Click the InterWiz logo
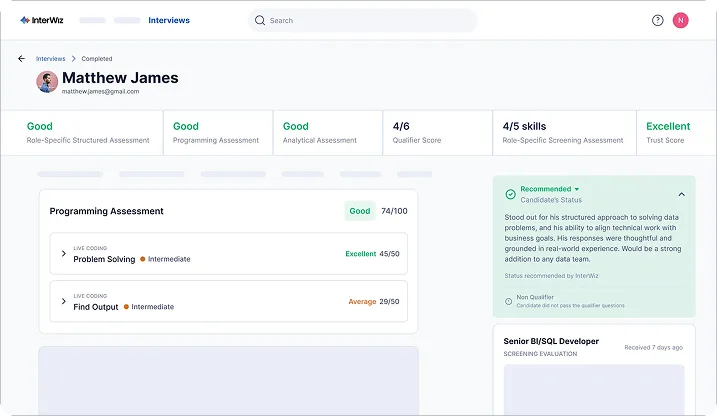Viewport: 717px width, 416px height. (42, 20)
